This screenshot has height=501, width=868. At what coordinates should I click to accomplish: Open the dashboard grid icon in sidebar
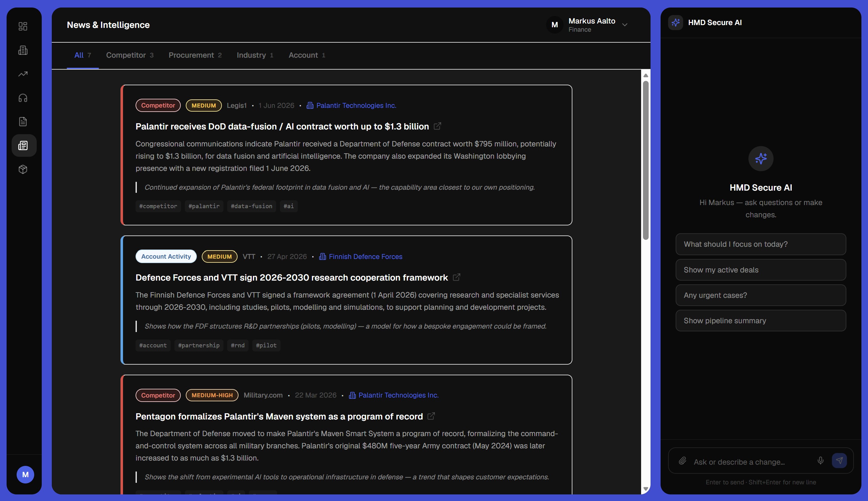coord(23,27)
